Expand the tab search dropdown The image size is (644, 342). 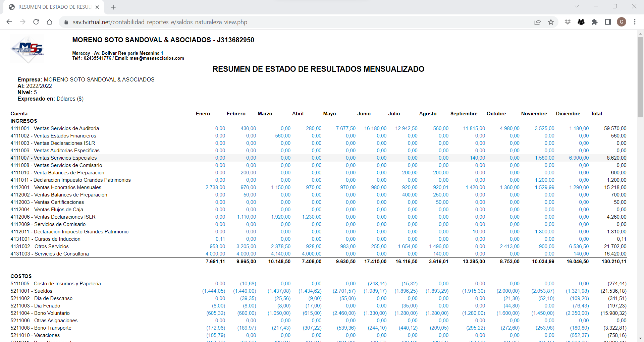577,6
